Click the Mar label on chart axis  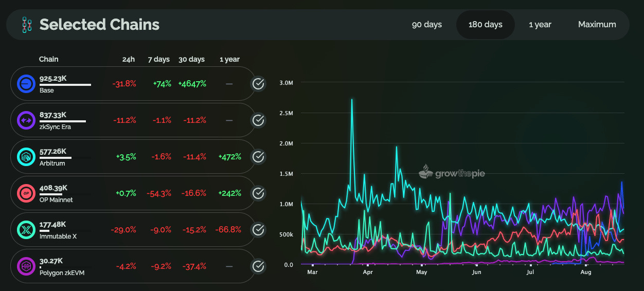[312, 271]
